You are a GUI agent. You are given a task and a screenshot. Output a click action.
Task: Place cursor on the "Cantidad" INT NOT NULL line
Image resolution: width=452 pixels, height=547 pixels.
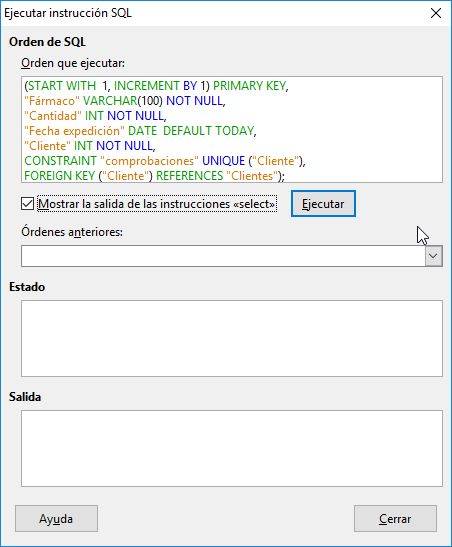tap(95, 116)
